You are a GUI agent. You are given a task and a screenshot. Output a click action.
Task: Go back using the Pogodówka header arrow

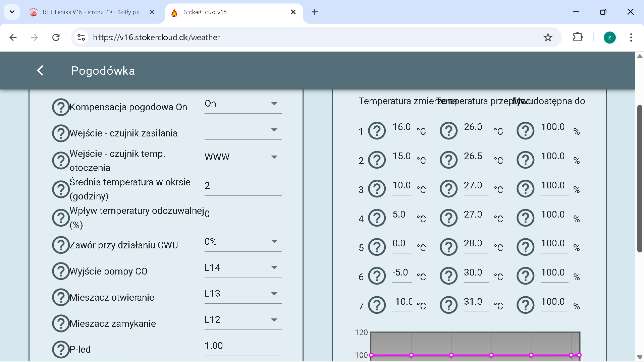coord(40,71)
